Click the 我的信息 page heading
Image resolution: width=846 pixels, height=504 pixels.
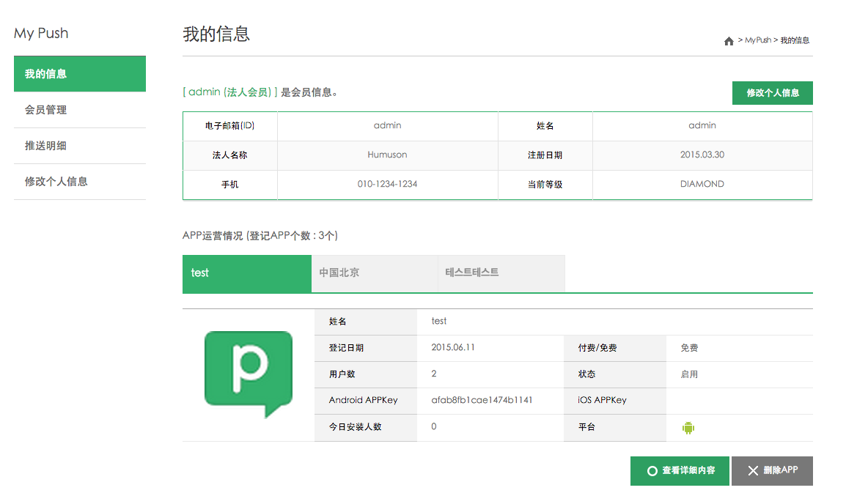point(216,34)
